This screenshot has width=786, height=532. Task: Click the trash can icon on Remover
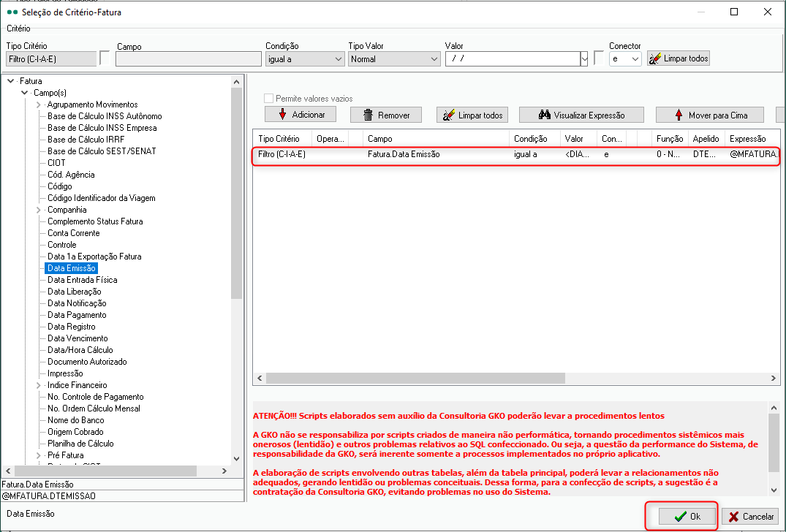click(x=368, y=115)
